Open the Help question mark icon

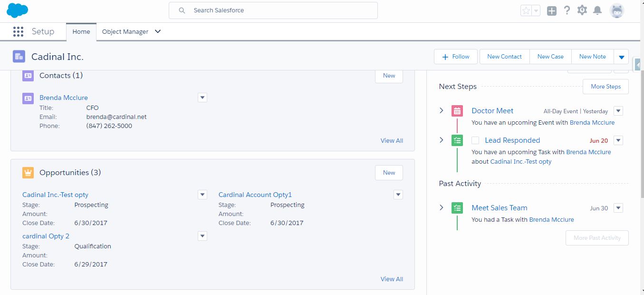[567, 10]
